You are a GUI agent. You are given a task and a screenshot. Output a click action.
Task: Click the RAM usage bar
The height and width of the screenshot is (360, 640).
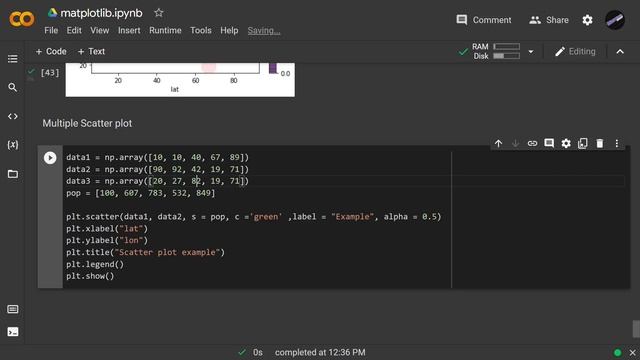(x=507, y=47)
